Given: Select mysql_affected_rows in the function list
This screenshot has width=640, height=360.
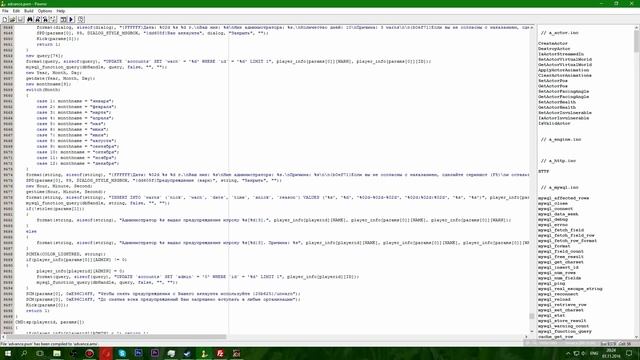Looking at the screenshot, I should [x=563, y=198].
